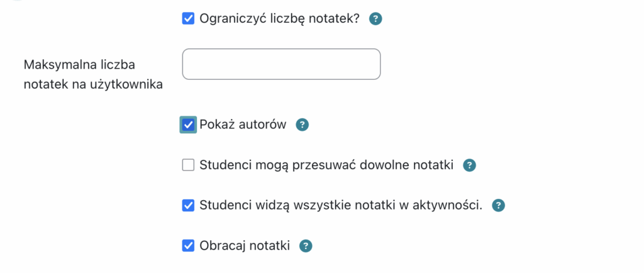Screen dimensions: 644x273
Task: Open help icon next to Obracaj notatki
Action: click(x=306, y=246)
